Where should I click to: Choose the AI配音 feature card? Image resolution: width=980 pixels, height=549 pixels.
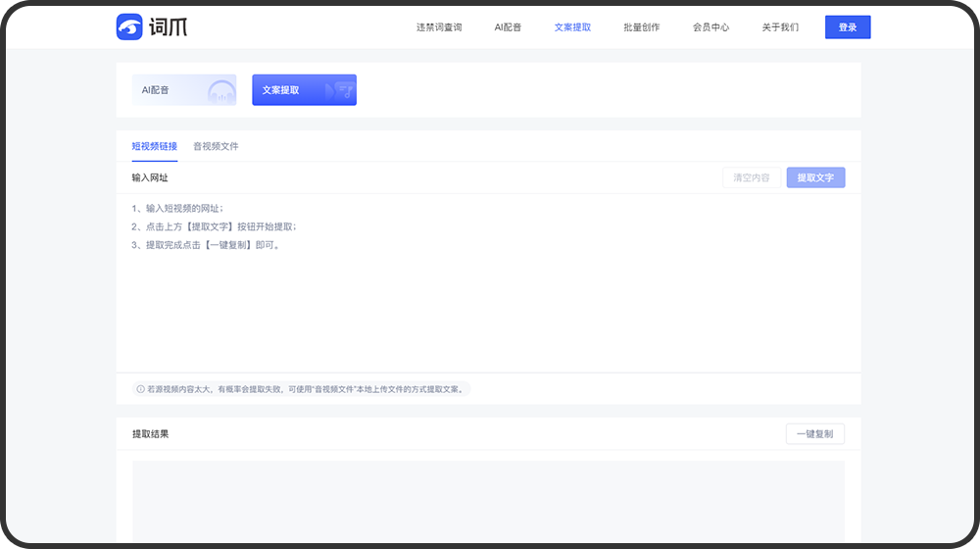click(184, 90)
